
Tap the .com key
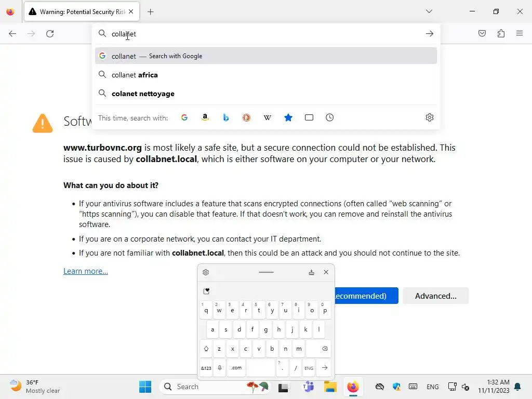point(236,368)
